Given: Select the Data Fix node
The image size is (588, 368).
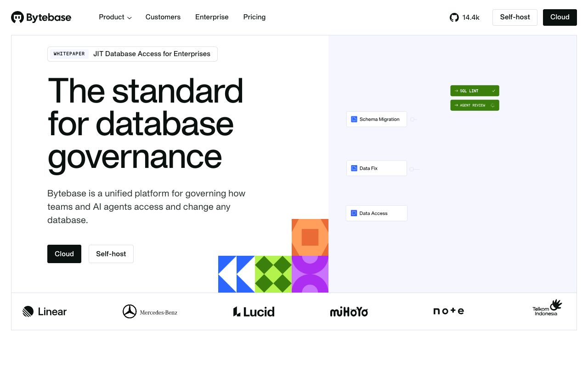Looking at the screenshot, I should 377,168.
